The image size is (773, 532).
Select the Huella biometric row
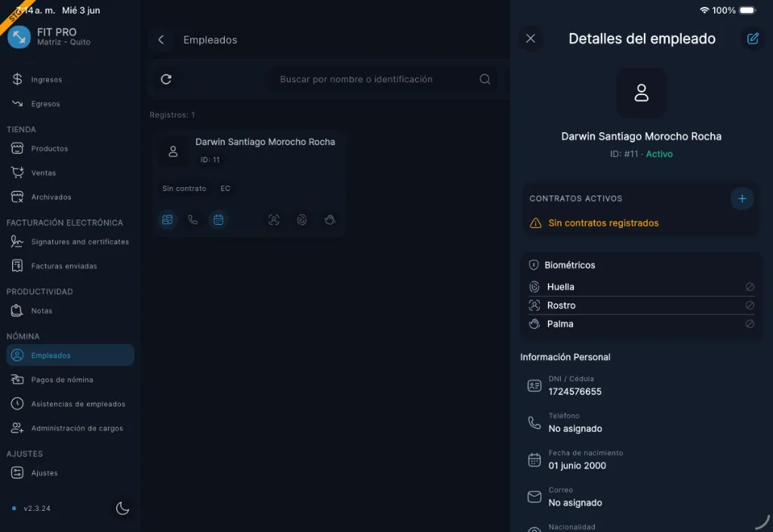pos(642,287)
